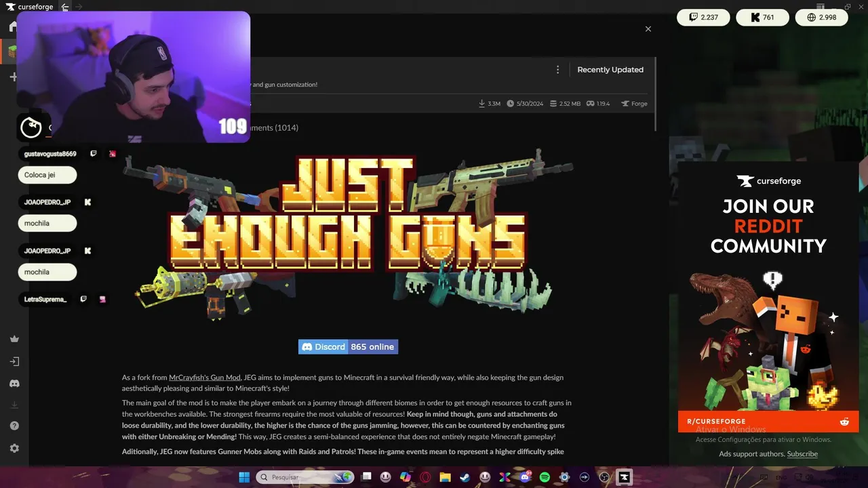Open Spotify from the taskbar
This screenshot has width=868, height=488.
click(x=545, y=477)
